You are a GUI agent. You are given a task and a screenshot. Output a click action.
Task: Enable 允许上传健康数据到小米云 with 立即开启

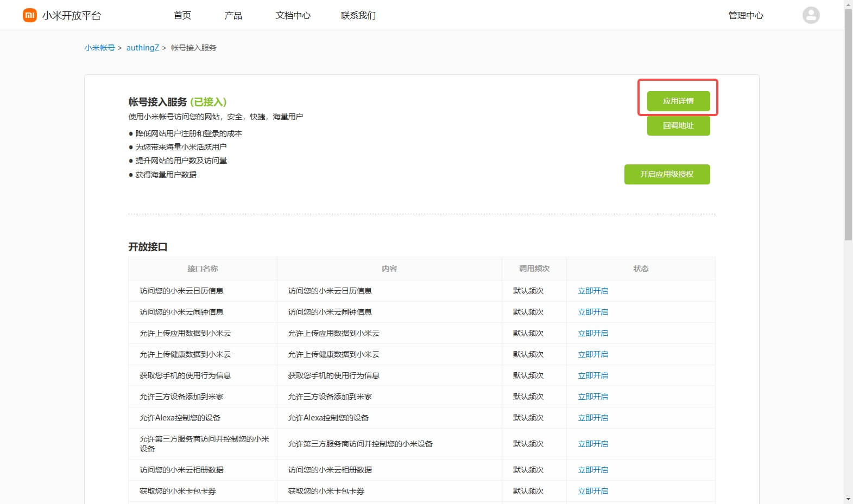tap(593, 354)
